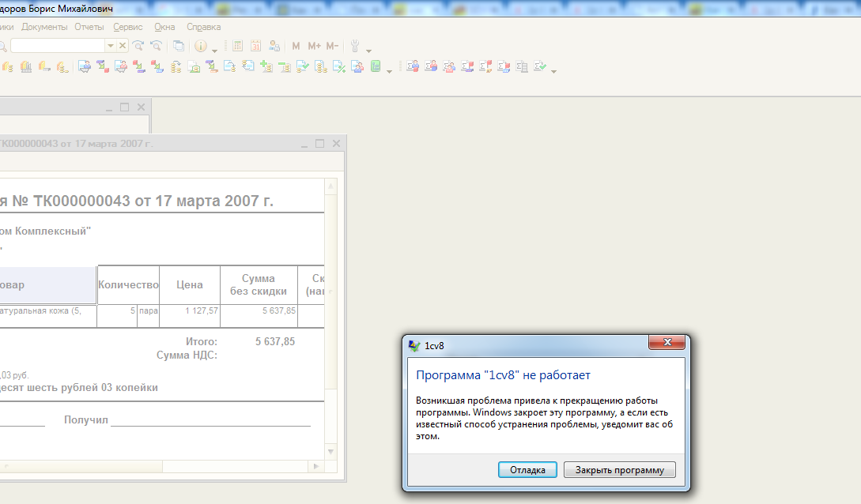Click the Итого: label
The width and height of the screenshot is (861, 504).
(202, 342)
